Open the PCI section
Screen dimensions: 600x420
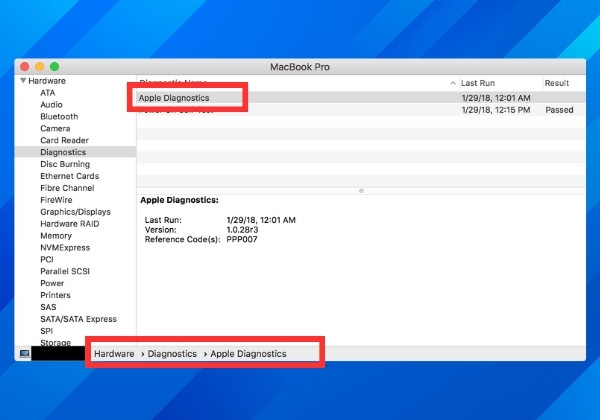pos(47,259)
